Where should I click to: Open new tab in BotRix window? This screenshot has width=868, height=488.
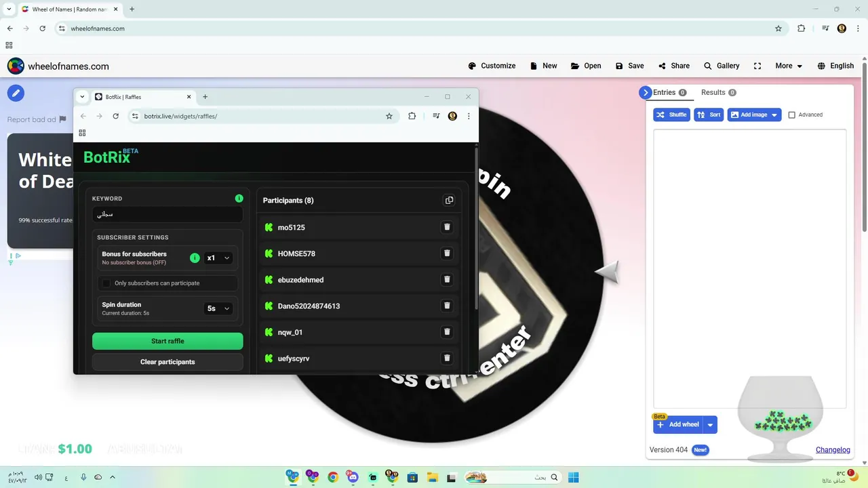(205, 97)
